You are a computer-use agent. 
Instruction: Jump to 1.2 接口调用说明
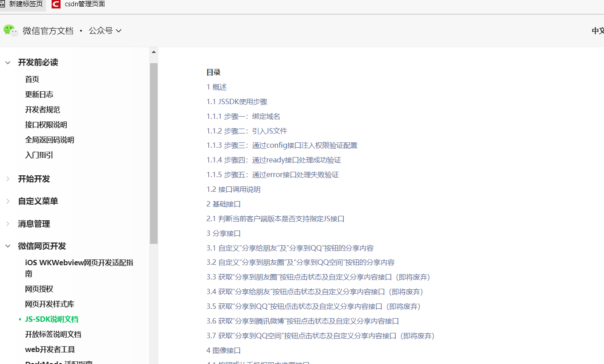tap(234, 189)
